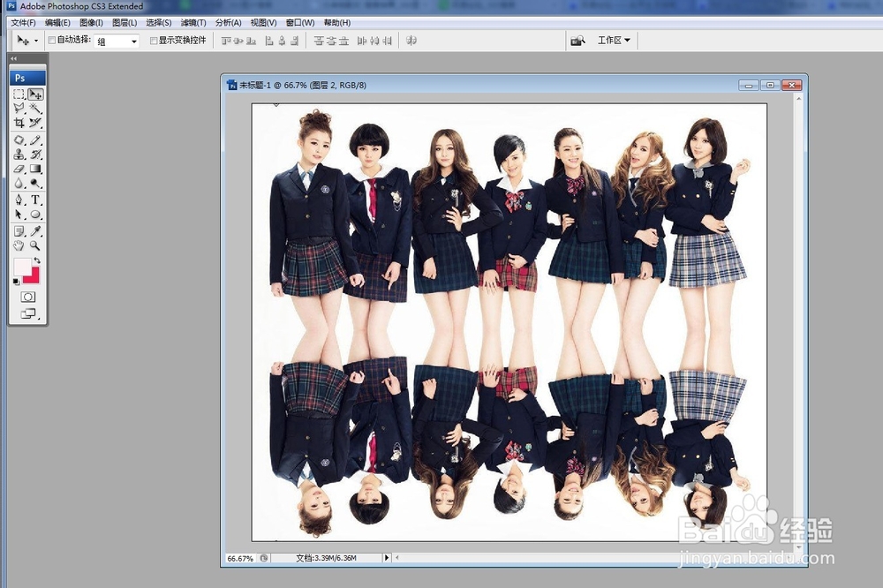Select the Notes tool
883x588 pixels.
pyautogui.click(x=19, y=231)
